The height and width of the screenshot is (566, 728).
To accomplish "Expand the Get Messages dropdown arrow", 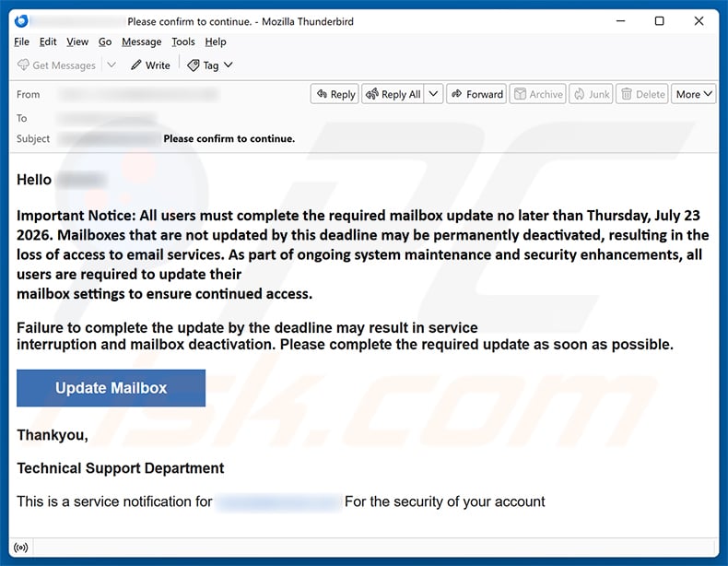I will [x=112, y=65].
